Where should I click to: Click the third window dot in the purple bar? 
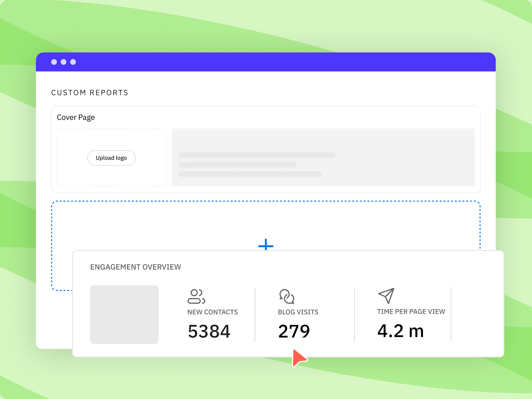pyautogui.click(x=73, y=62)
